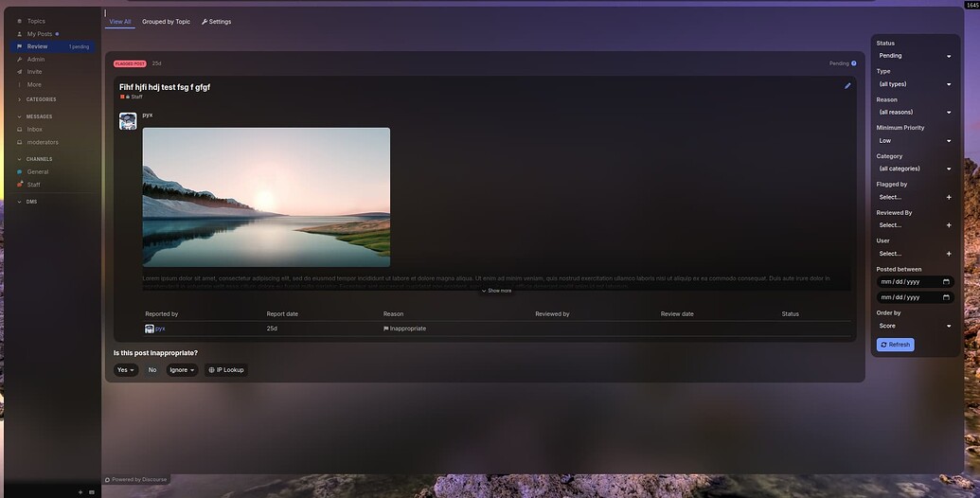Click the calendar icon in first date field

tap(946, 281)
